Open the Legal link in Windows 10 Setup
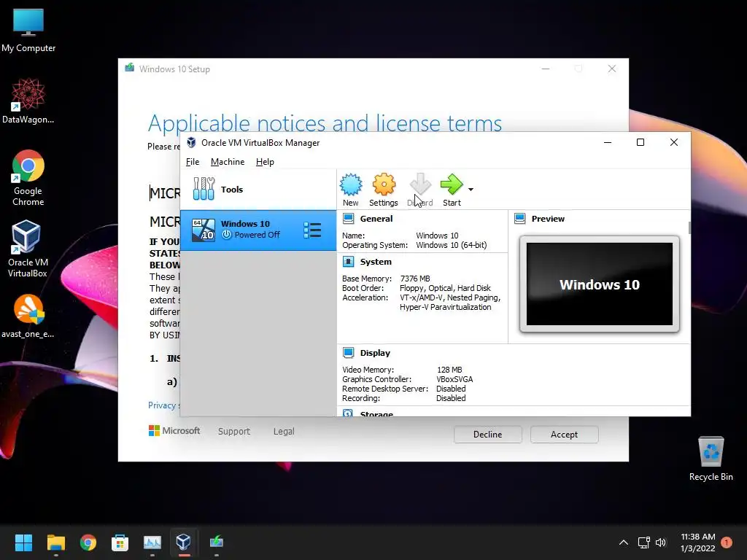Screen dimensions: 747x560 [284, 431]
